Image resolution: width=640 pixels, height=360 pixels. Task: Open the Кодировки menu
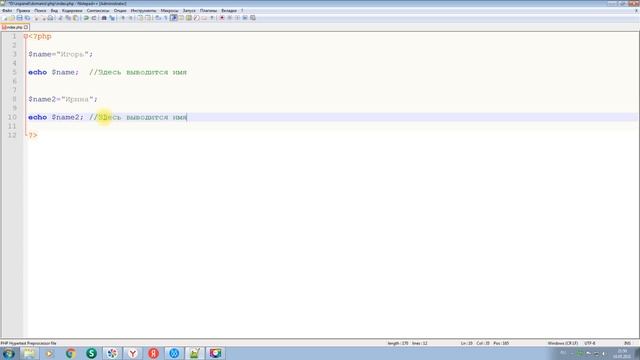(x=72, y=11)
